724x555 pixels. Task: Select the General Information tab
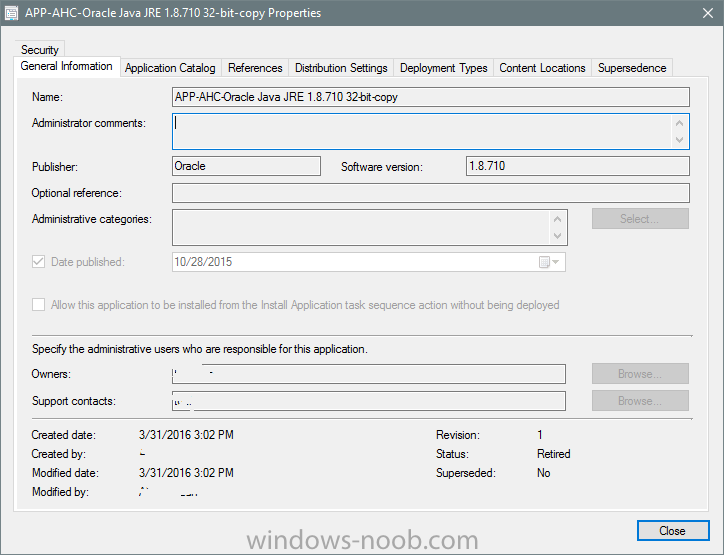[66, 66]
